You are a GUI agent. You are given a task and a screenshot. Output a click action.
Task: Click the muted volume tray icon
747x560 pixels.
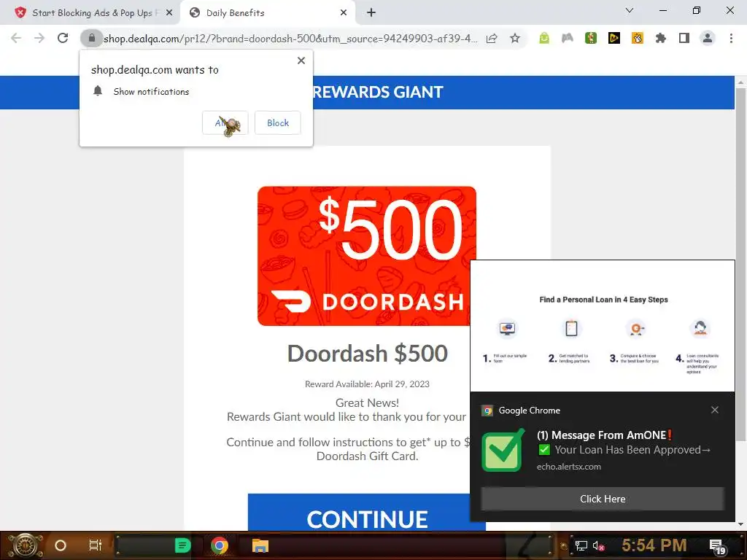[x=599, y=545]
